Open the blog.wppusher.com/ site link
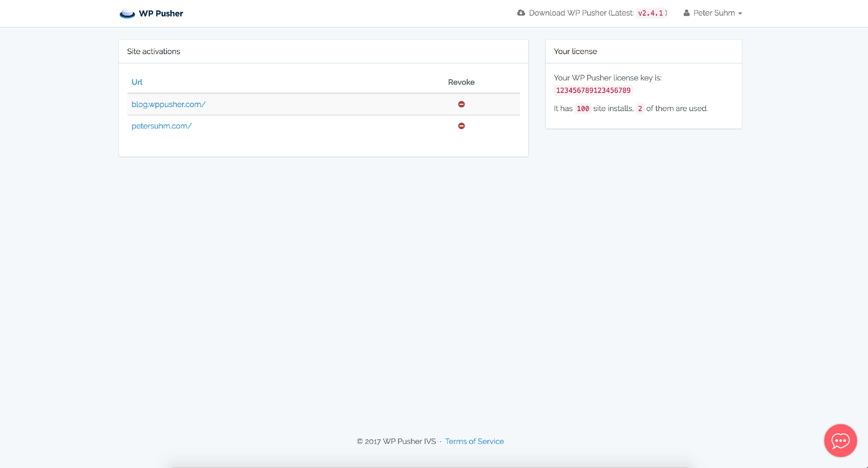Viewport: 868px width, 468px height. pos(168,104)
